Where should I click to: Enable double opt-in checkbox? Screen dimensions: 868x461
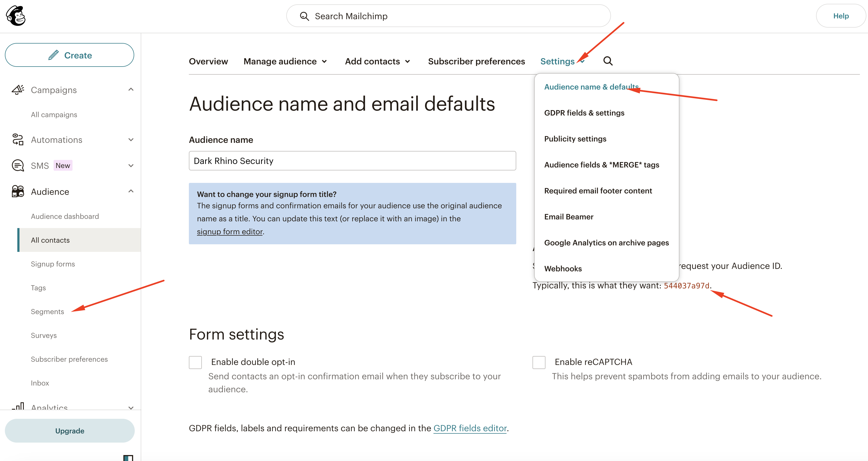click(x=195, y=362)
